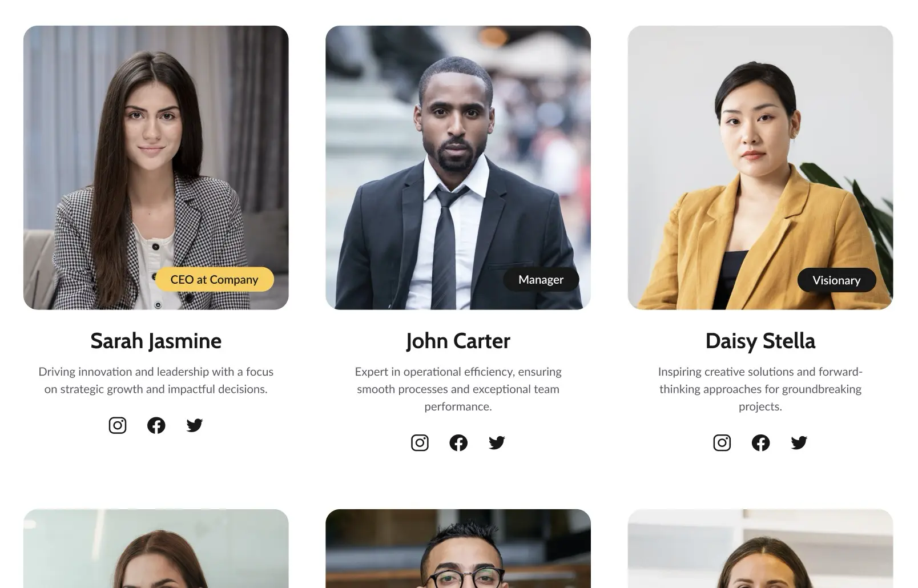The width and height of the screenshot is (918, 588).
Task: Select the yellow CEO at Company badge
Action: 214,280
